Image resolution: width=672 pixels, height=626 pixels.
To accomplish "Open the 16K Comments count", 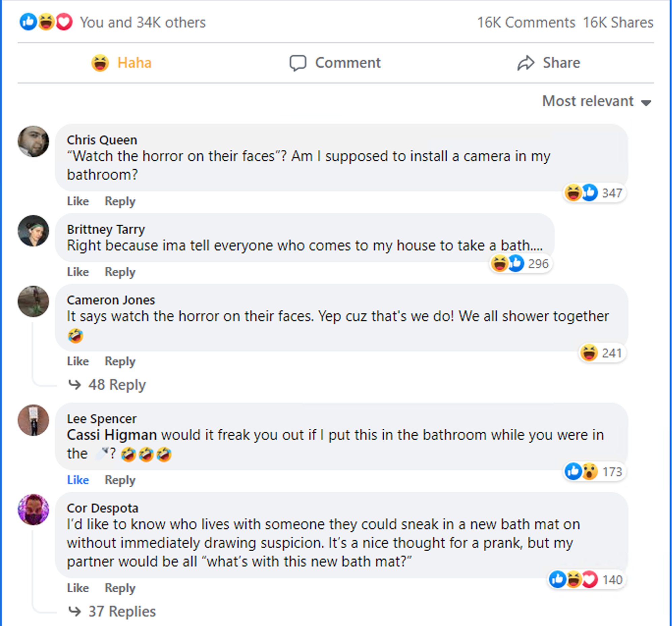I will click(525, 23).
